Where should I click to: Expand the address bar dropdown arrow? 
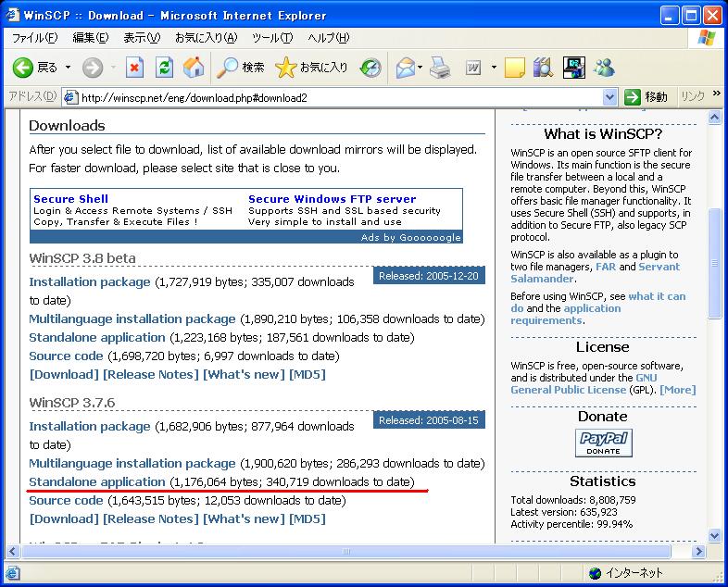[x=609, y=97]
